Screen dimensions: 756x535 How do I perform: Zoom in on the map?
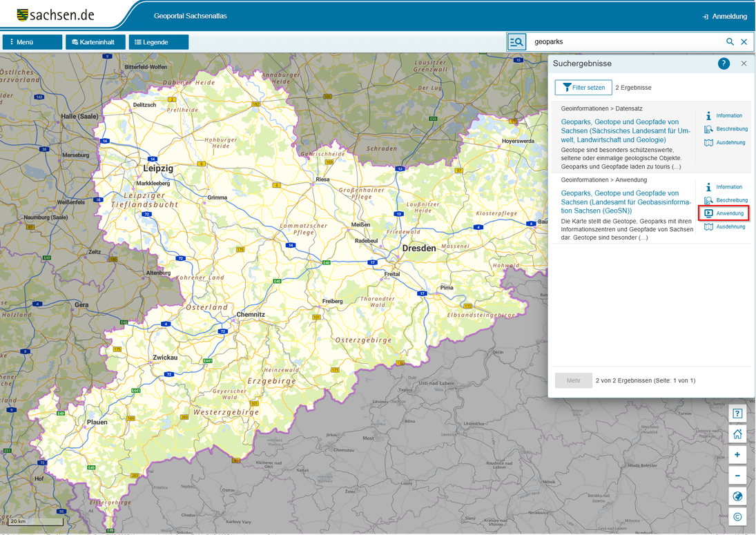coord(737,454)
